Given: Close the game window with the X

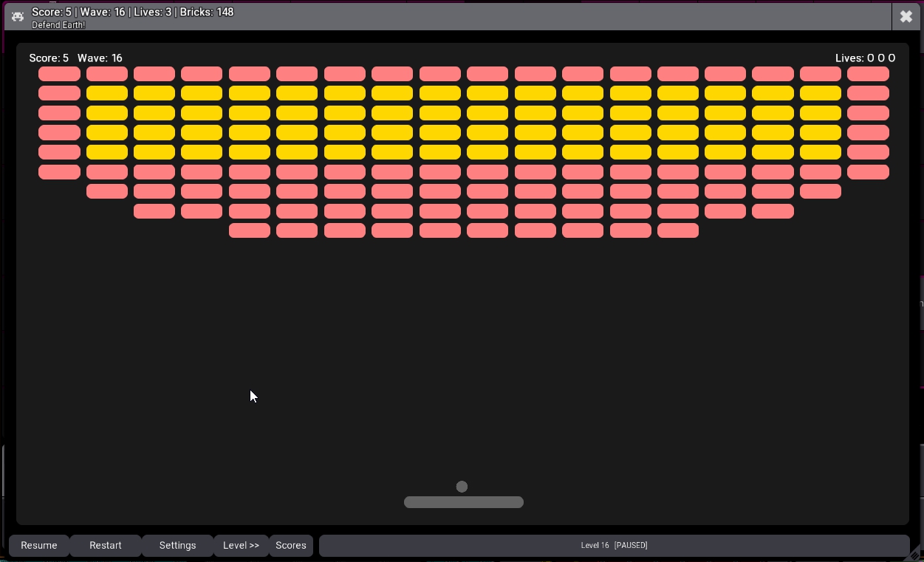Looking at the screenshot, I should 906,16.
